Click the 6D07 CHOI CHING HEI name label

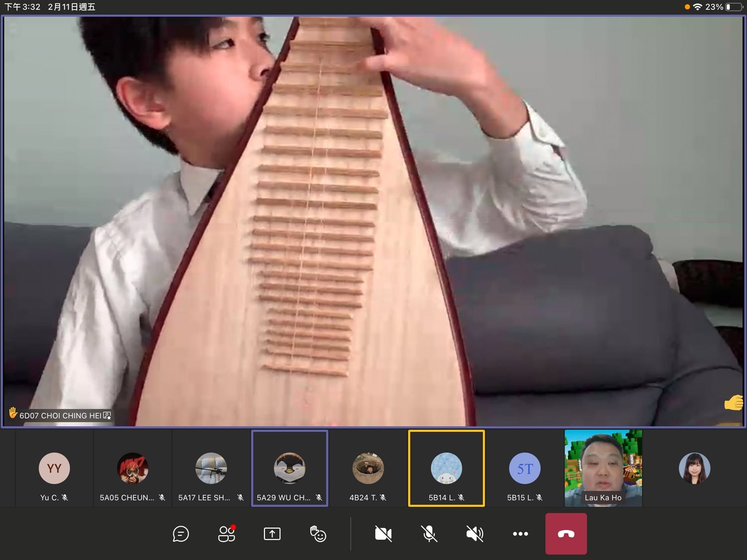click(x=60, y=416)
